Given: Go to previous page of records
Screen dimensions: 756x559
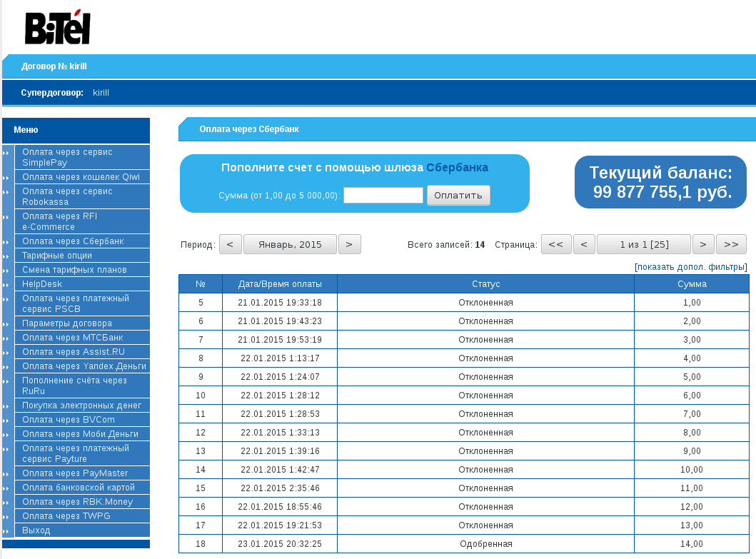Looking at the screenshot, I should pos(584,245).
